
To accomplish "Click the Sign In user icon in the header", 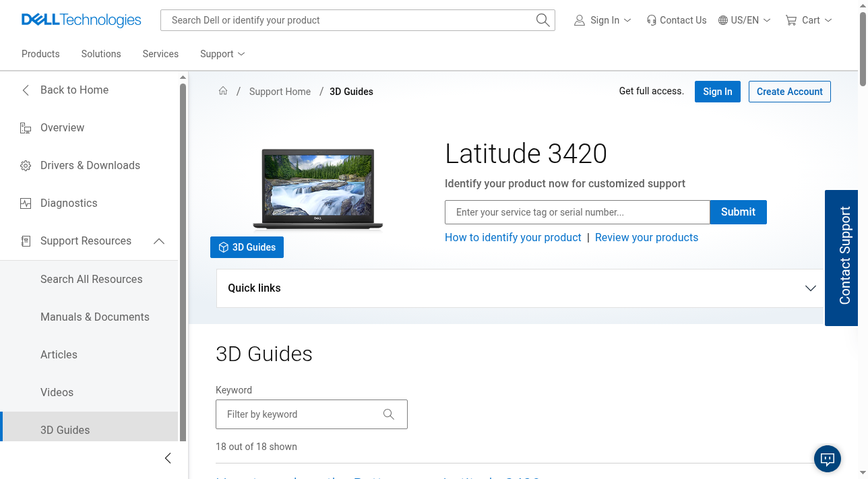I will tap(580, 20).
